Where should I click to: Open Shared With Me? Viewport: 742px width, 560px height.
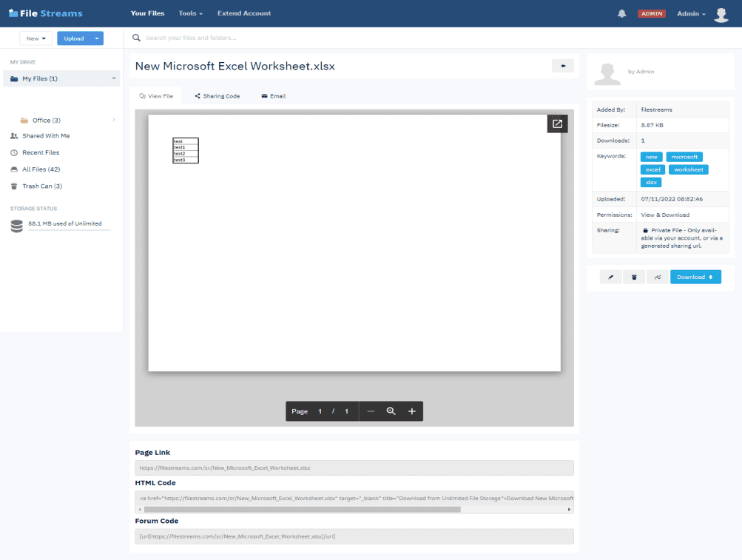(46, 136)
